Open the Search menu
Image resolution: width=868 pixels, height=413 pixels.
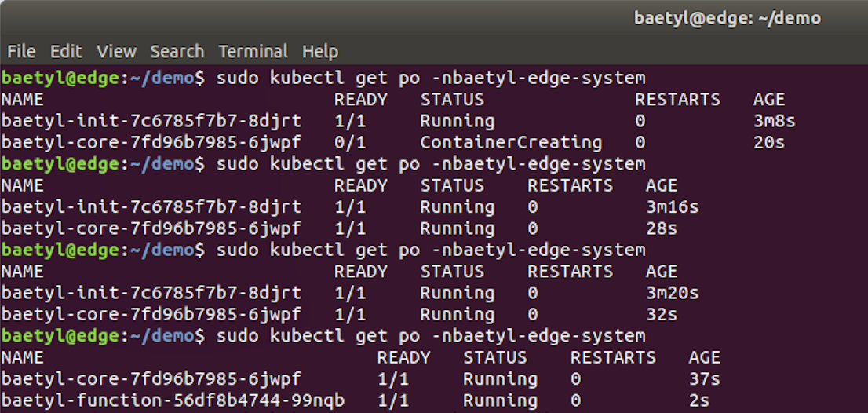177,52
